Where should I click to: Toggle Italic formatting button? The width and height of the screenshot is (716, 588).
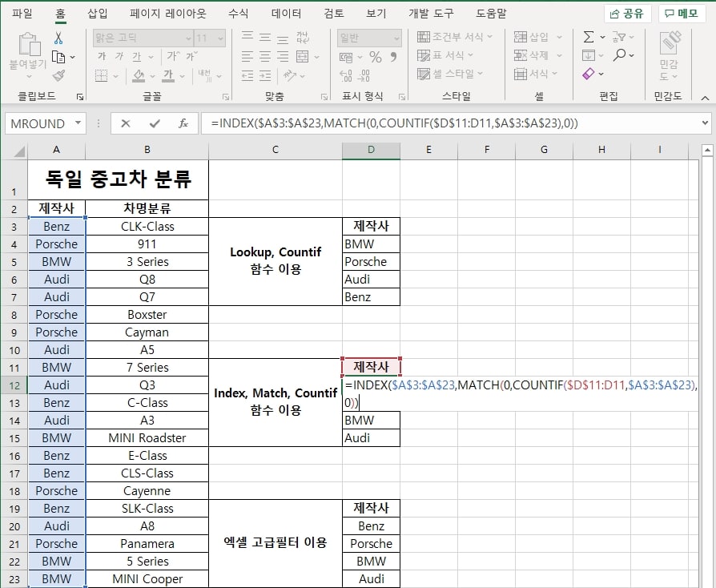[119, 56]
